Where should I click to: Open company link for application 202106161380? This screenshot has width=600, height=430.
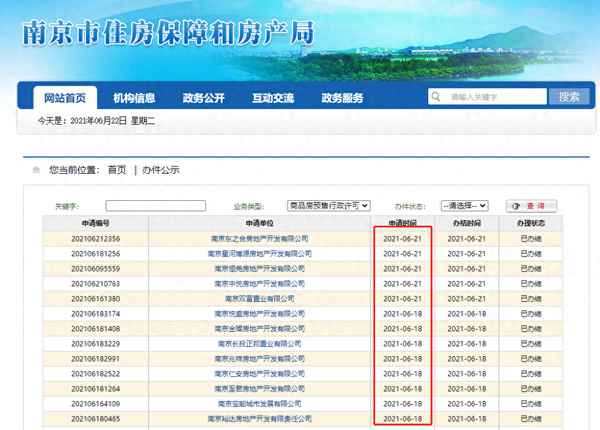coord(259,299)
